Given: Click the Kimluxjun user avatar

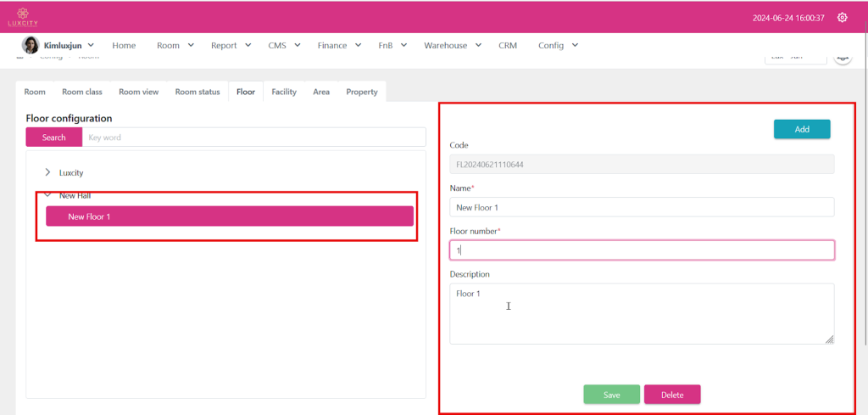Looking at the screenshot, I should click(30, 45).
